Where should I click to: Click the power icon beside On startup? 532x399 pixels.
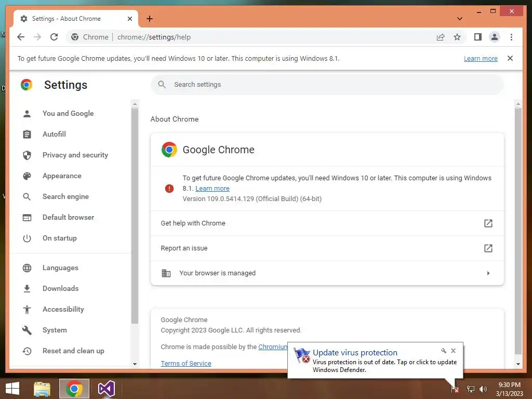tap(27, 238)
